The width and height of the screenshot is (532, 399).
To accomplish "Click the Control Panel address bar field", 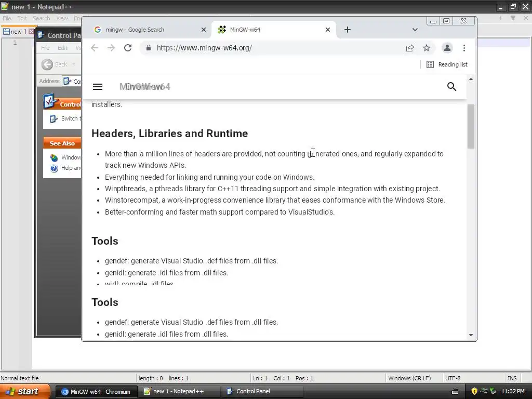I will pyautogui.click(x=72, y=82).
